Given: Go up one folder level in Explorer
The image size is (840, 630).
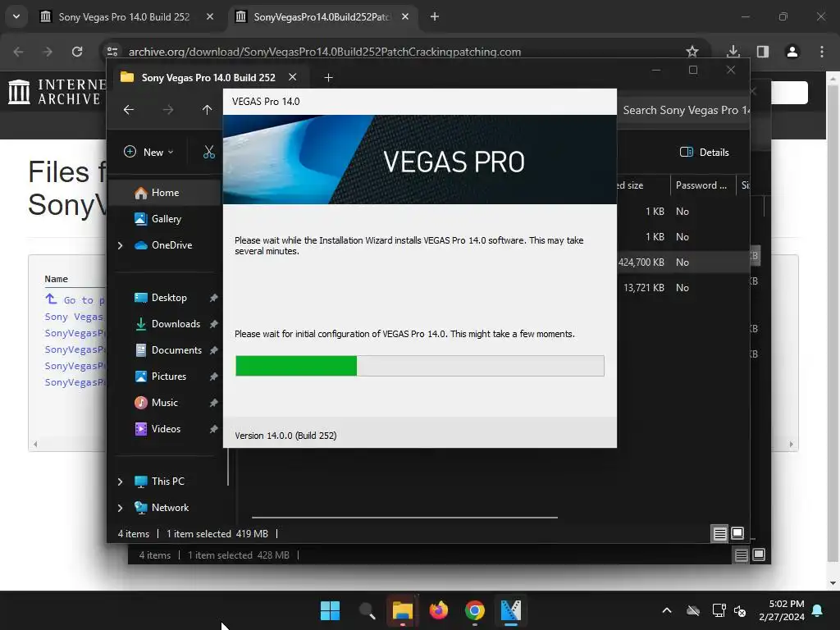Looking at the screenshot, I should click(x=208, y=110).
